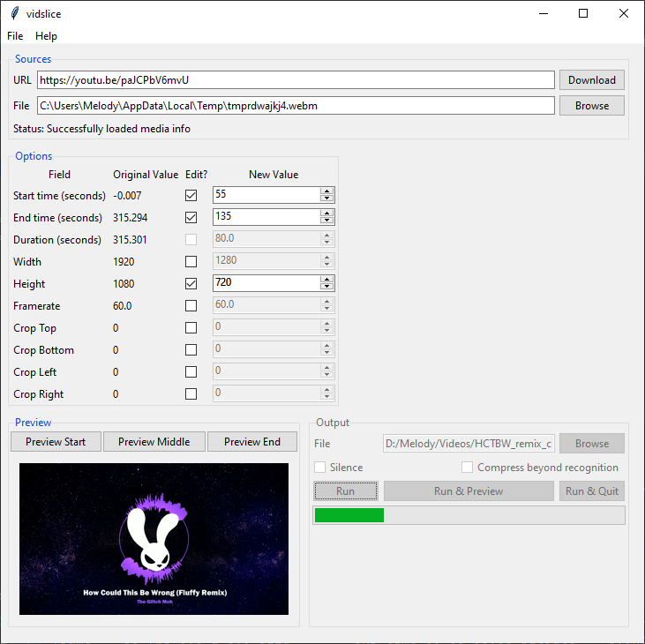Click the Run & Quit button
The height and width of the screenshot is (644, 645).
[591, 491]
